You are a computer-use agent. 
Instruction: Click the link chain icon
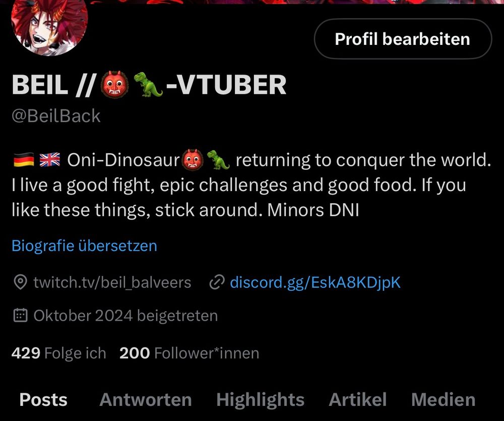click(217, 282)
